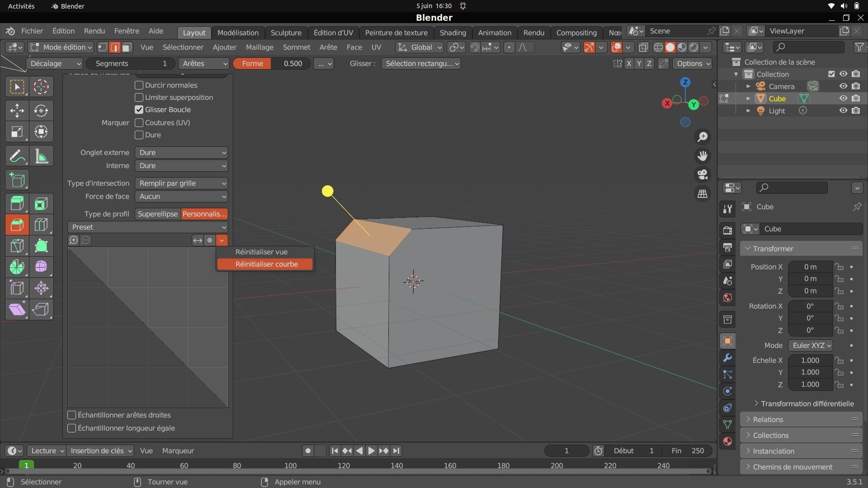Click the pan view hand icon
Viewport: 868px width, 488px height.
tap(703, 156)
